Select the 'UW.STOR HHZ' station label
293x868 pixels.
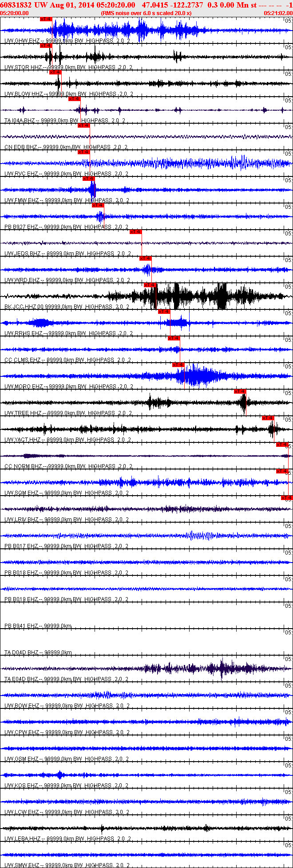(x=24, y=67)
